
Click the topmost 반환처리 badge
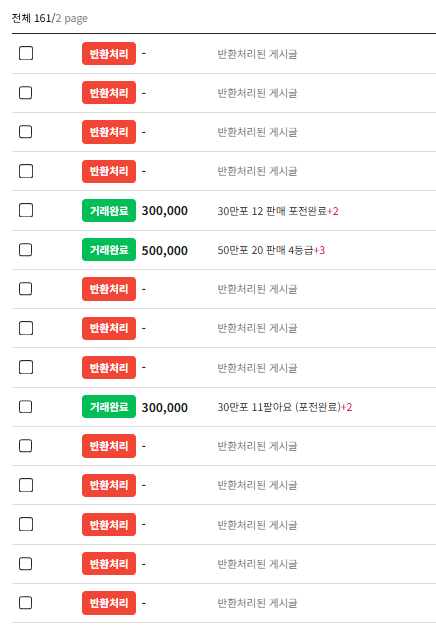pos(109,53)
